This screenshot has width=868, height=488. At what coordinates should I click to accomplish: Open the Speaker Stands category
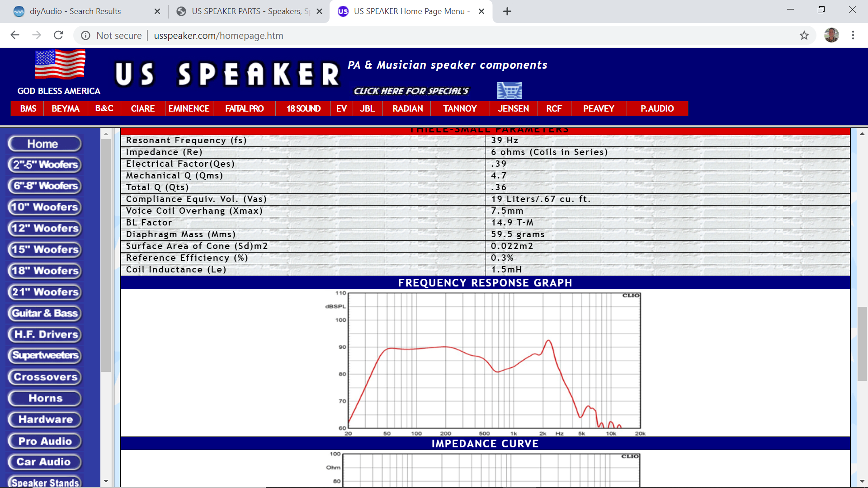[44, 482]
